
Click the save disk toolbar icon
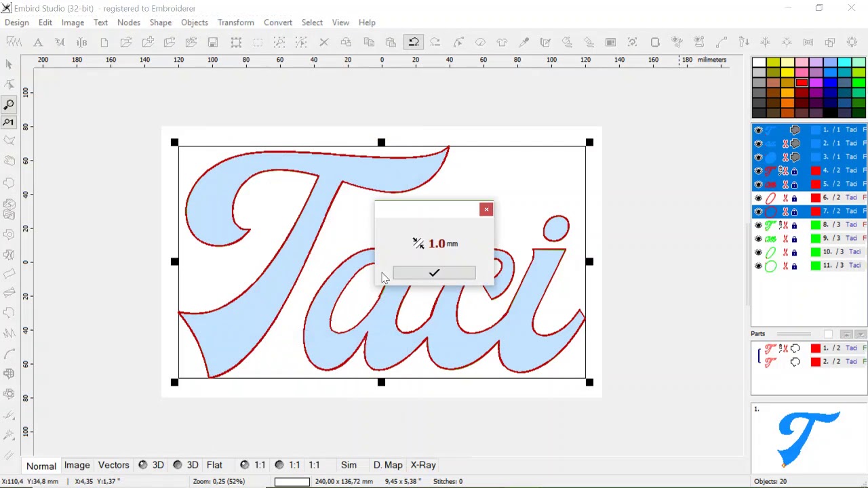click(213, 42)
